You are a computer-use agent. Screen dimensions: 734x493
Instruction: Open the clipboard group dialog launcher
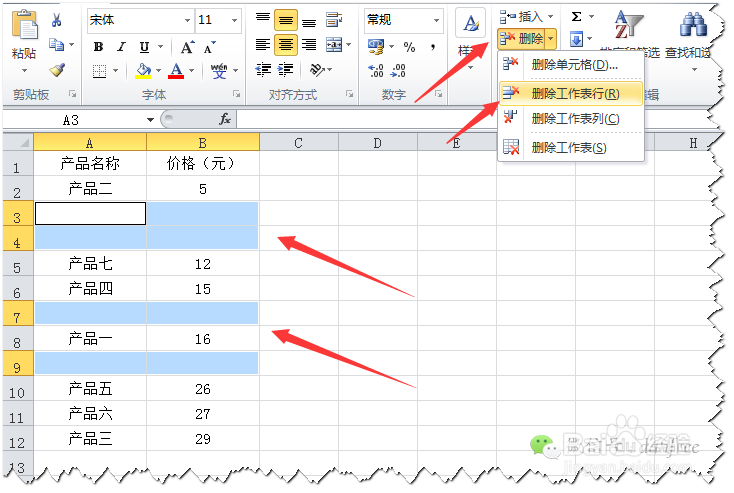[73, 94]
